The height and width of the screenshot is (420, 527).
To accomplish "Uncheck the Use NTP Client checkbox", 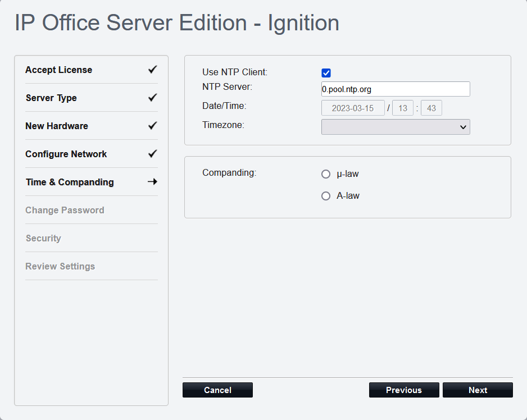I will coord(326,73).
